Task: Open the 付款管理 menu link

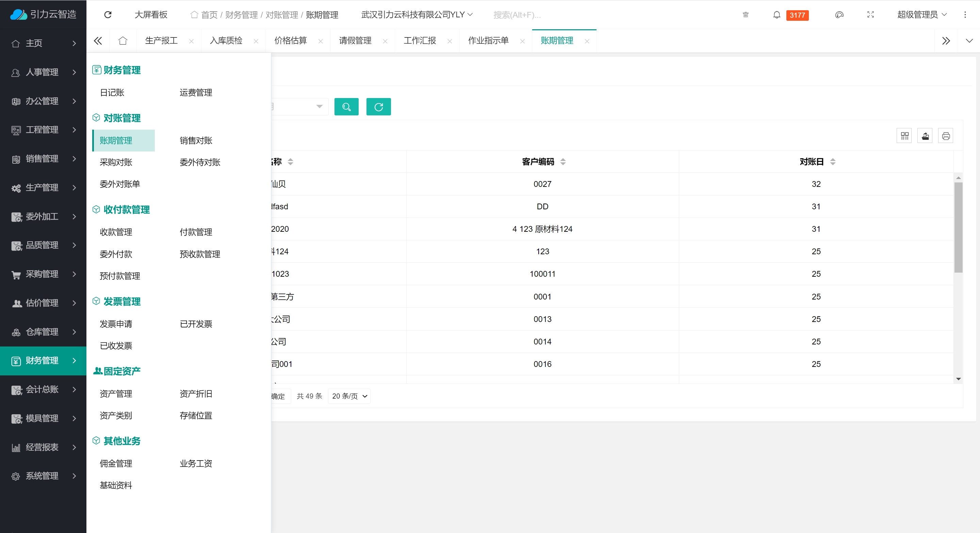Action: point(196,232)
